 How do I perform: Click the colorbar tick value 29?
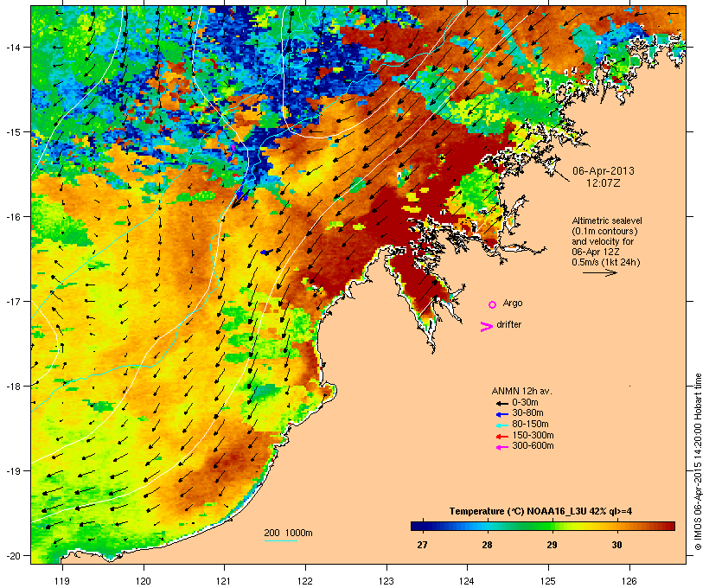[x=552, y=545]
